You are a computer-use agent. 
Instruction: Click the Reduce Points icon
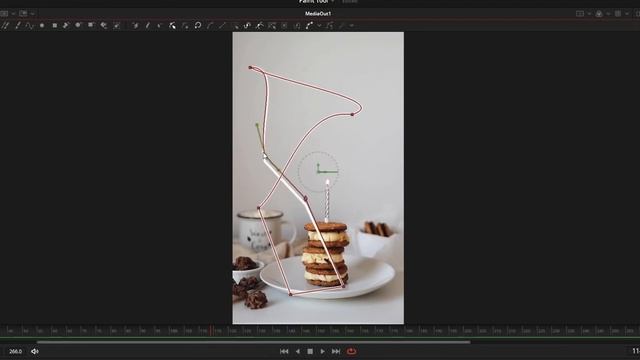(297, 25)
